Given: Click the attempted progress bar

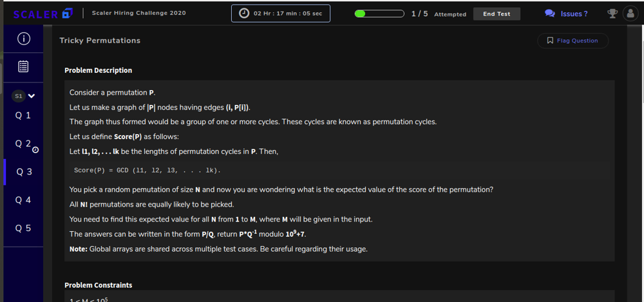Looking at the screenshot, I should pos(379,14).
